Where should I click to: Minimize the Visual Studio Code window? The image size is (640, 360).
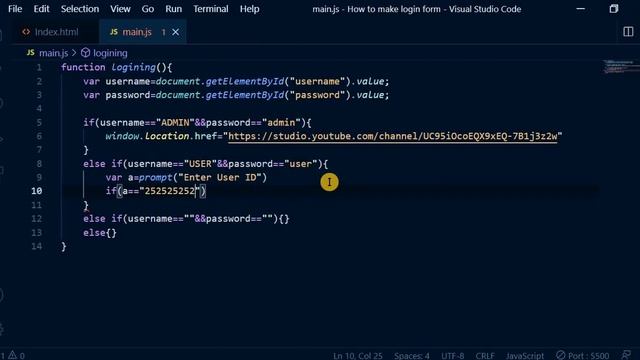click(x=580, y=9)
